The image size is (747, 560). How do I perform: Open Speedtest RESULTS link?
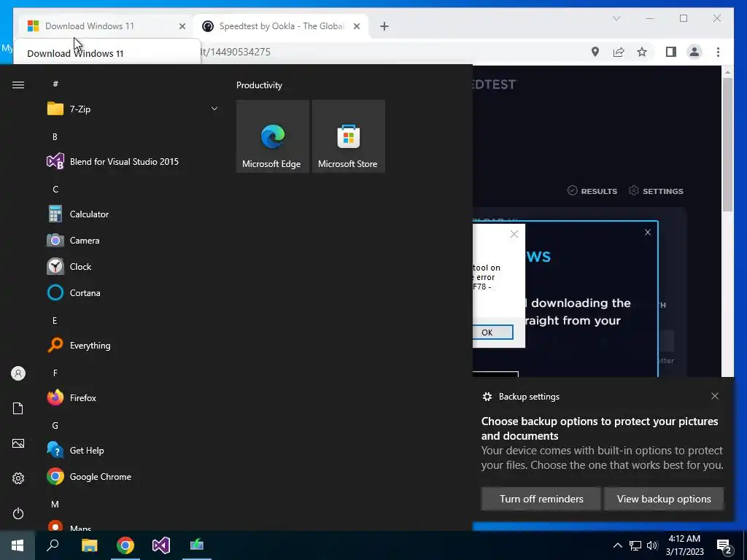(x=592, y=191)
